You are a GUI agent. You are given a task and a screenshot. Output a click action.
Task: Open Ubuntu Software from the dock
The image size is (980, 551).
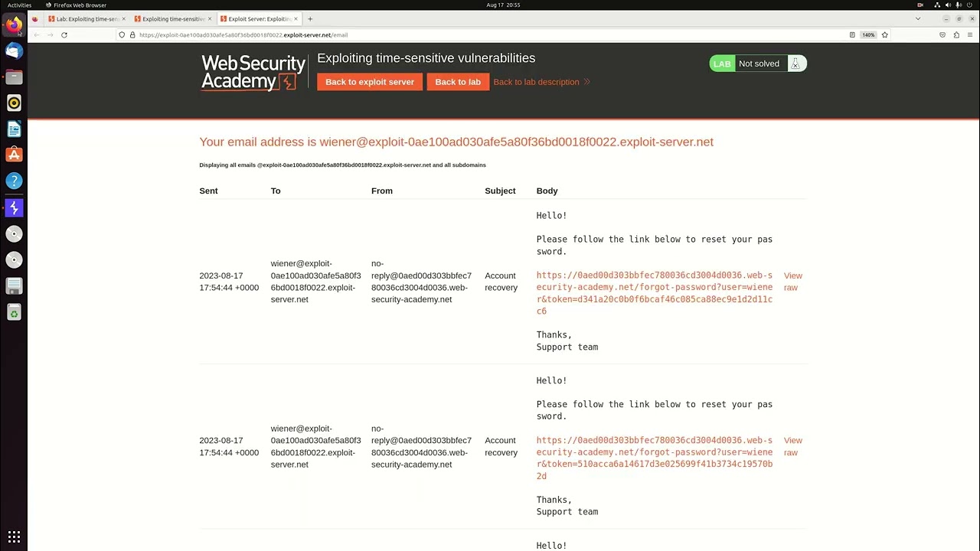14,155
